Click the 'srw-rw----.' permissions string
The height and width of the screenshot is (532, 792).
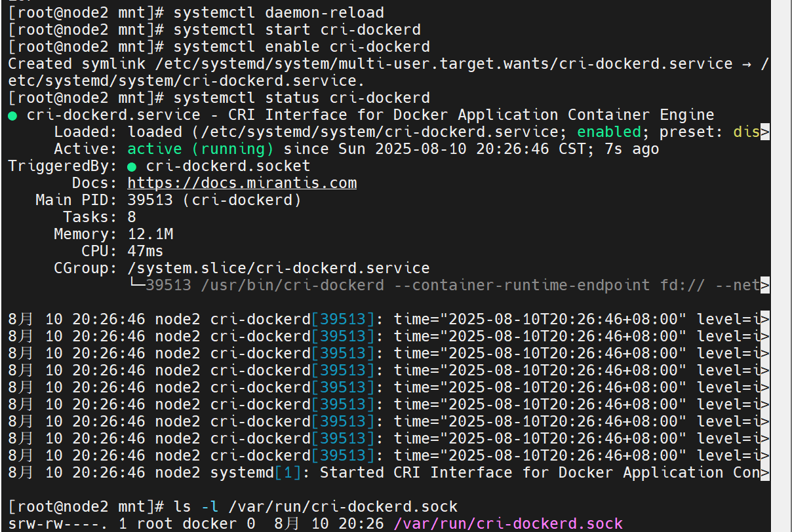58,523
